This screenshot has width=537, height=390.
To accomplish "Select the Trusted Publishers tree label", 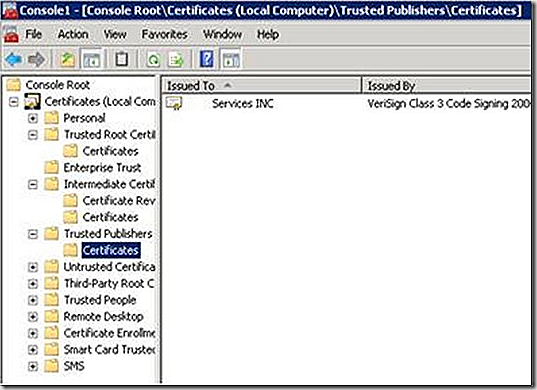I will click(108, 234).
